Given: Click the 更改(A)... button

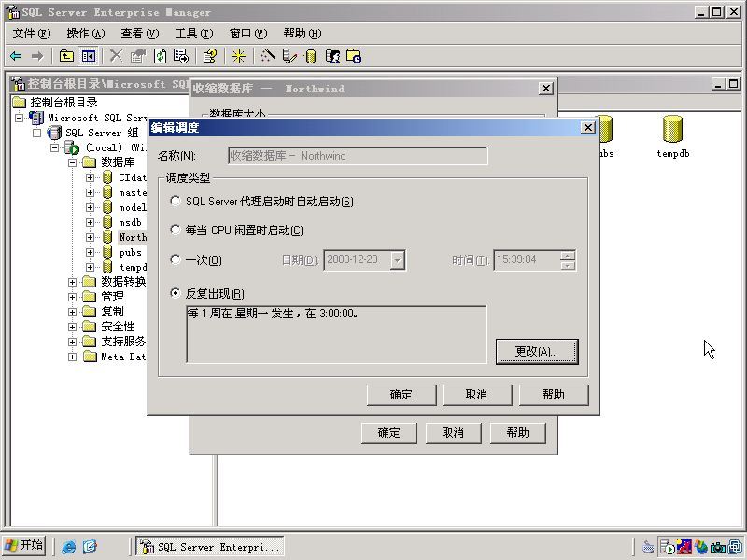Looking at the screenshot, I should pos(537,352).
